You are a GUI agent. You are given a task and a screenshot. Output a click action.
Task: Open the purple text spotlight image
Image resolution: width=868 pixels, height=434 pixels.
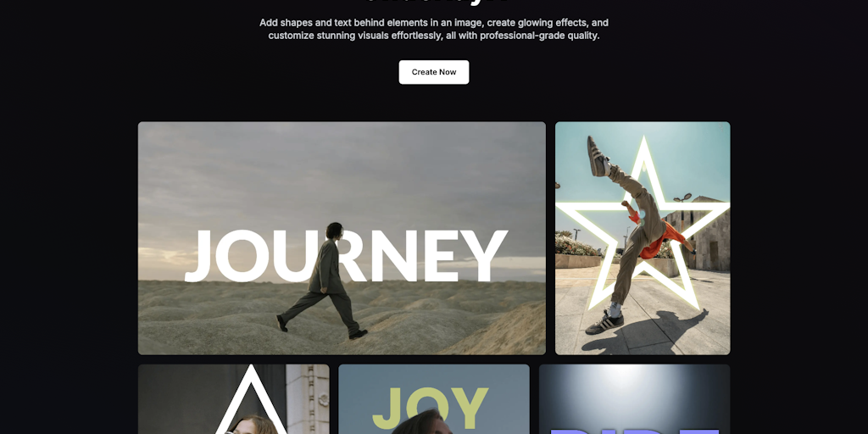pyautogui.click(x=634, y=399)
